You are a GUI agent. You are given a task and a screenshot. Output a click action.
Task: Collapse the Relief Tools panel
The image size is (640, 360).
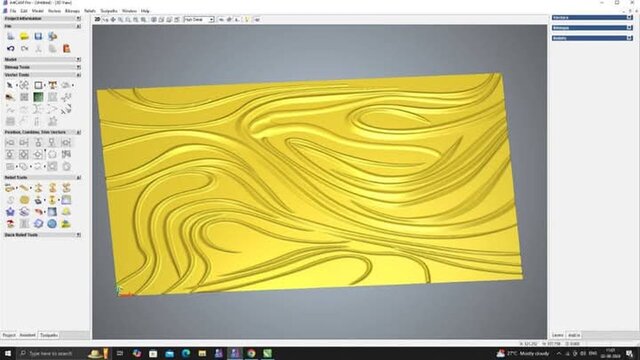(x=78, y=178)
